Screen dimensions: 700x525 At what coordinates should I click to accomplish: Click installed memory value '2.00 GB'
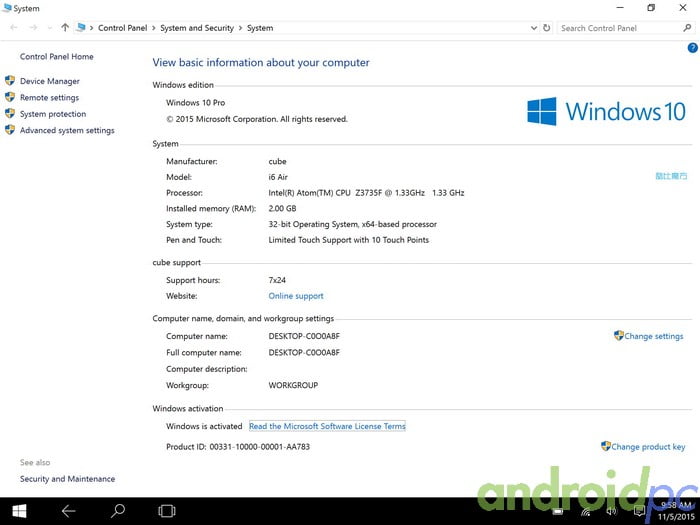click(x=282, y=208)
